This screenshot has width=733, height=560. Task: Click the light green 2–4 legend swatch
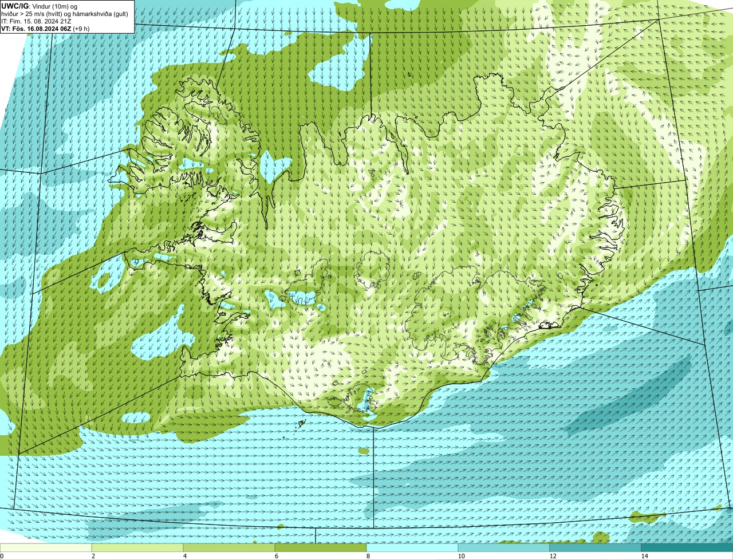point(137,548)
